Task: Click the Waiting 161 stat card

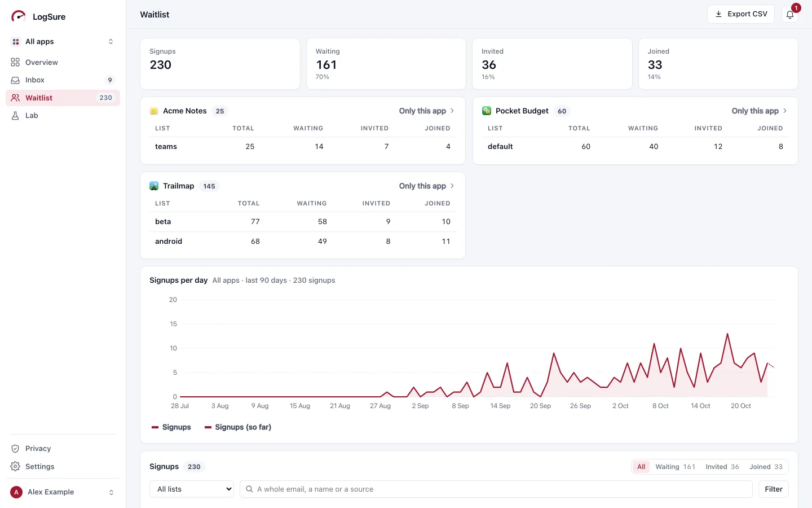Action: pos(386,64)
